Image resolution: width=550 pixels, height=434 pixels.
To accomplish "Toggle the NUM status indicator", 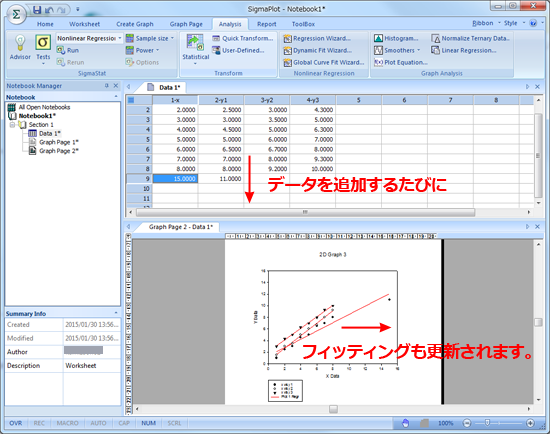I will pos(148,423).
